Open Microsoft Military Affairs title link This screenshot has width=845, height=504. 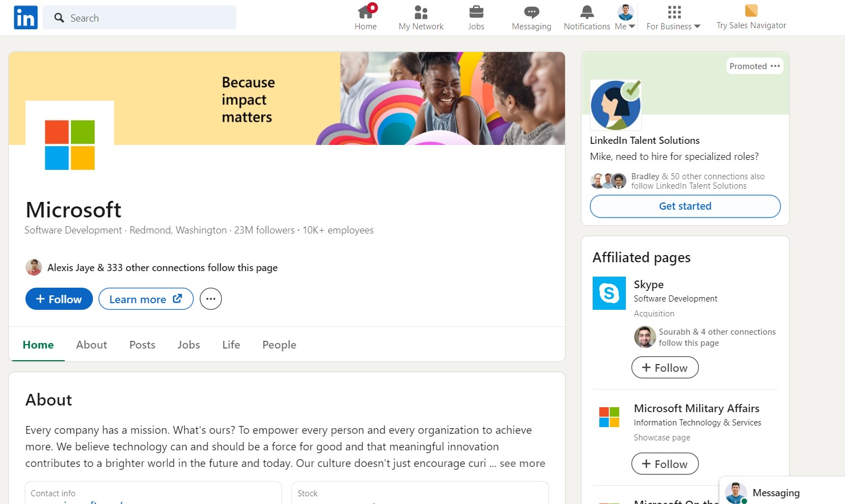(696, 408)
